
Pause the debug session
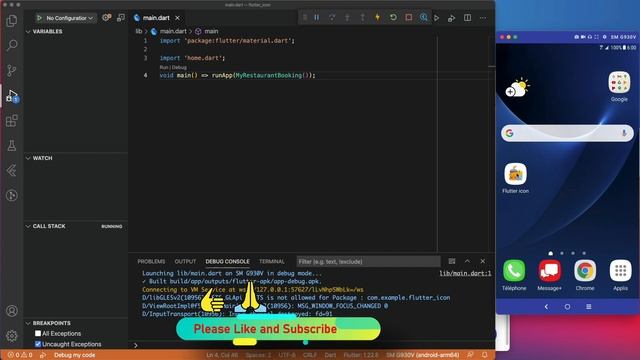pos(317,18)
